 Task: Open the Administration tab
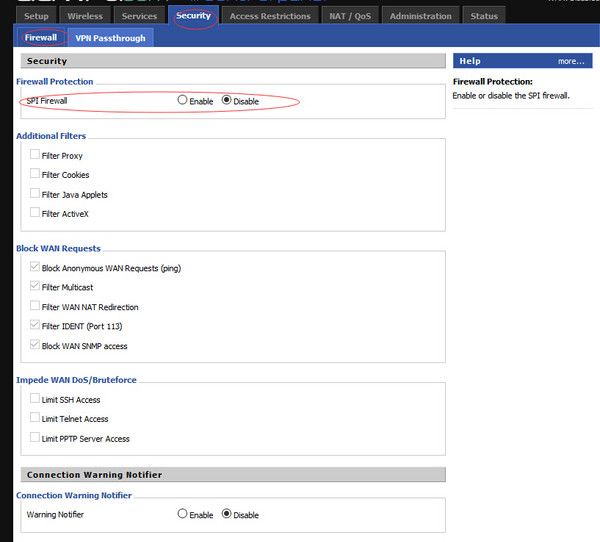click(x=421, y=16)
